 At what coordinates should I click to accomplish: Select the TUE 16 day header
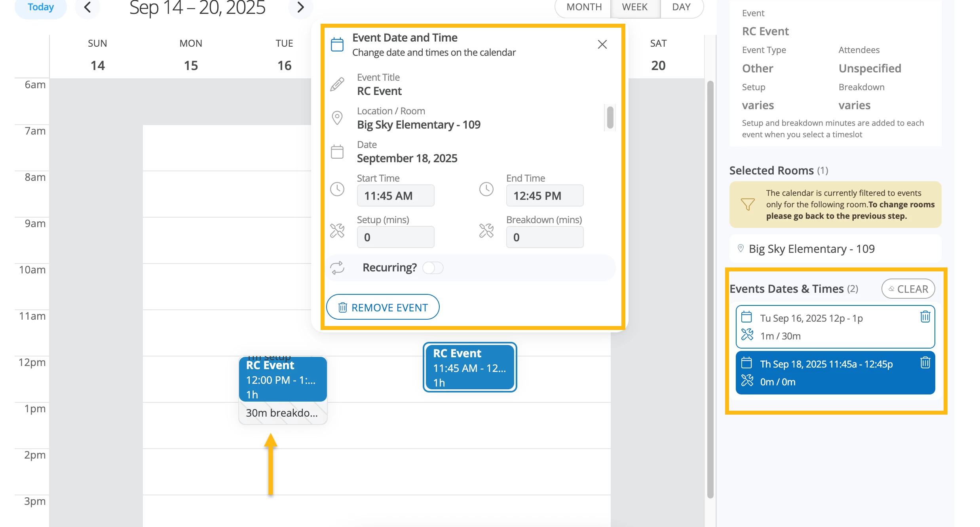coord(284,55)
